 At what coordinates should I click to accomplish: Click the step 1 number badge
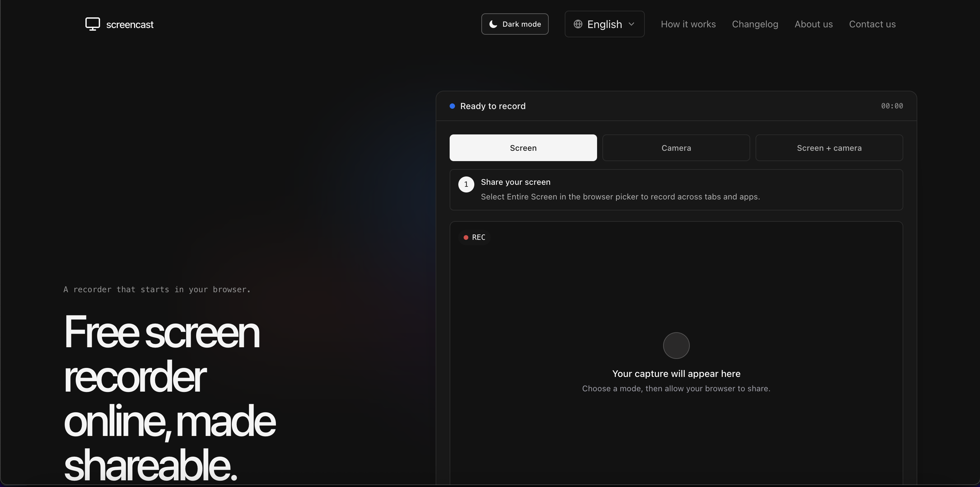click(x=466, y=184)
